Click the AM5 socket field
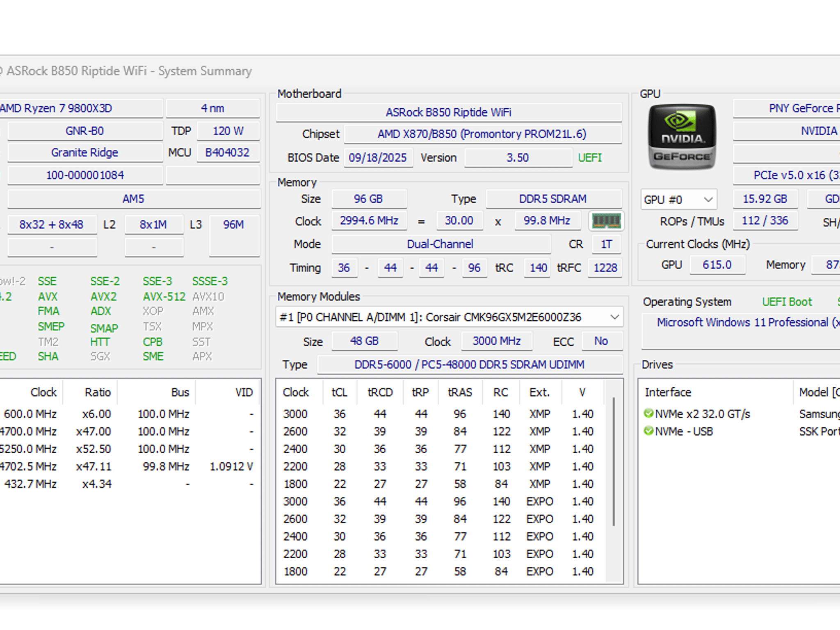 pyautogui.click(x=134, y=199)
